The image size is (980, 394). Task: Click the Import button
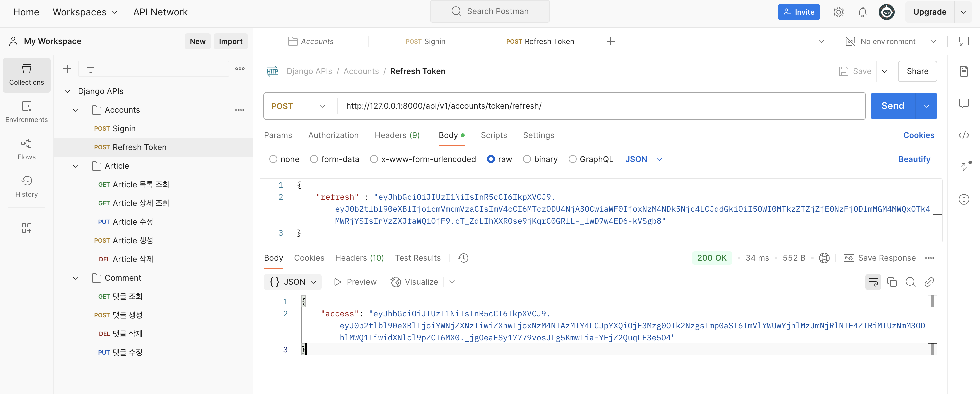pyautogui.click(x=231, y=41)
